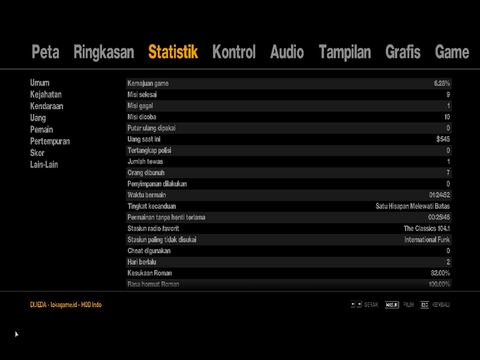Go to the Audio tab
480x360 pixels.
coord(287,52)
